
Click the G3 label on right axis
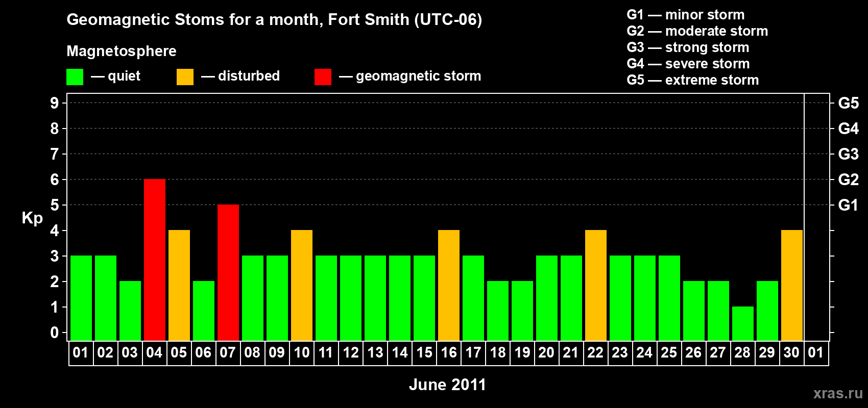[x=849, y=154]
